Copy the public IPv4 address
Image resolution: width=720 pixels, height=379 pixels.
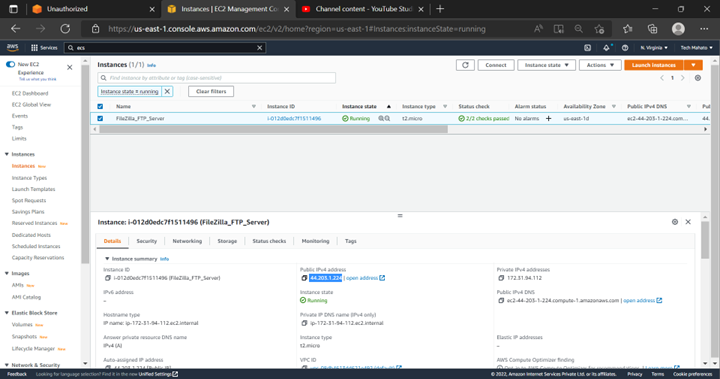(x=304, y=278)
